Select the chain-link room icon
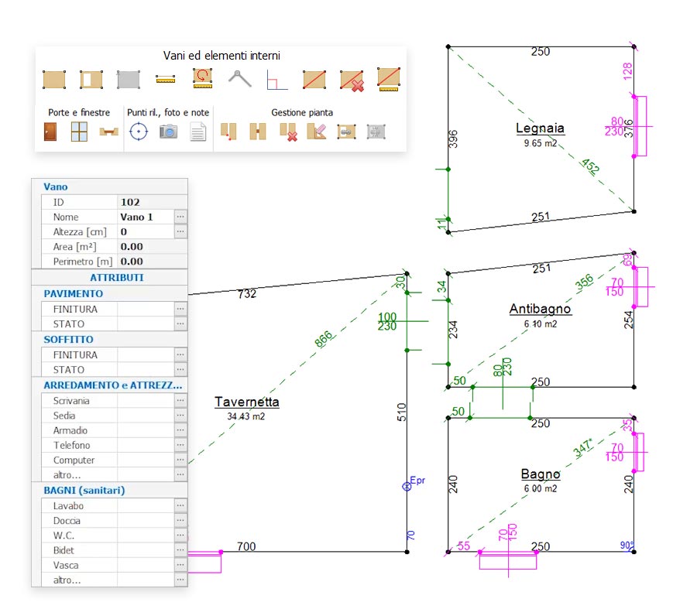 (346, 132)
